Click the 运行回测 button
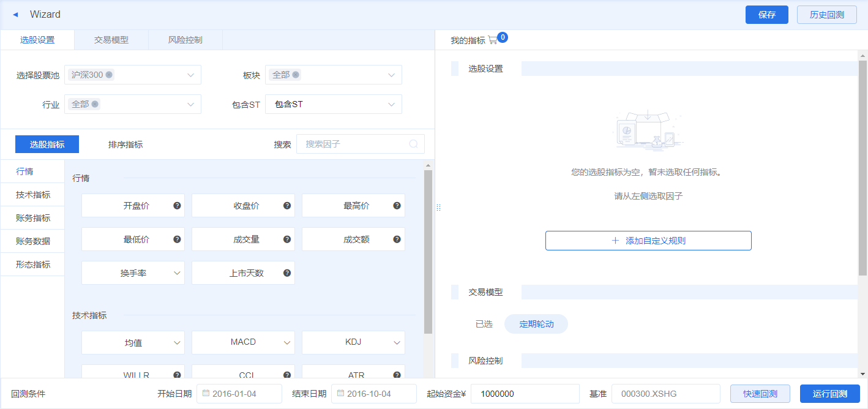The width and height of the screenshot is (868, 409). pos(829,393)
